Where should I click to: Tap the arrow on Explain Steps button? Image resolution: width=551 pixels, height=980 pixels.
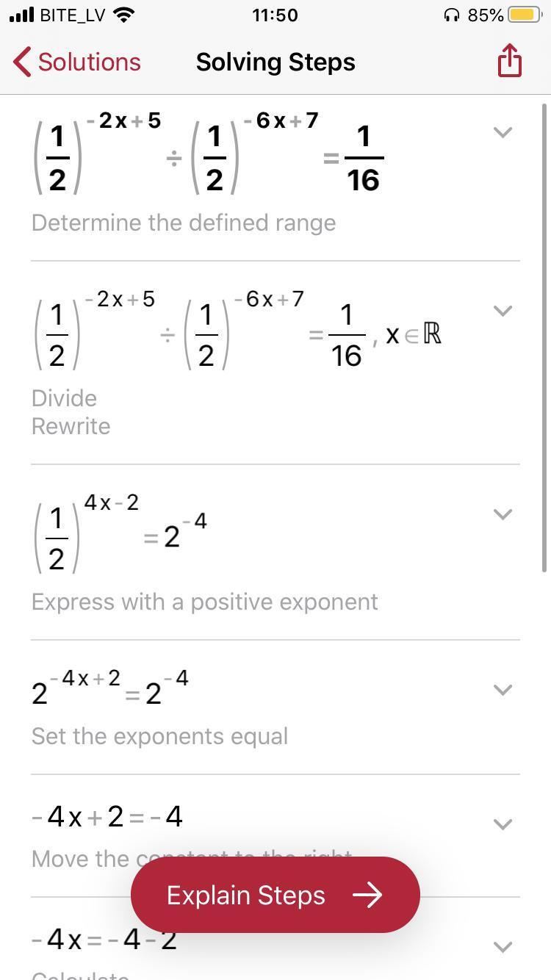point(367,895)
